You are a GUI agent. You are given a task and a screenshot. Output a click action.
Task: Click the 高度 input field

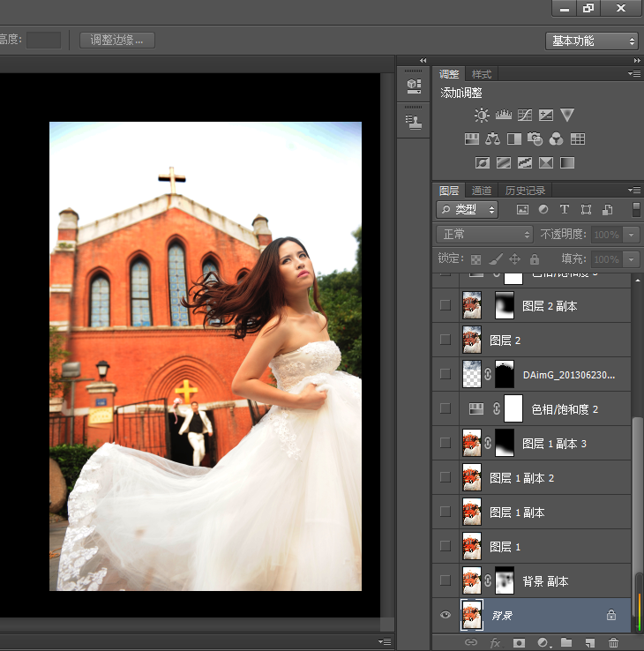(x=43, y=41)
